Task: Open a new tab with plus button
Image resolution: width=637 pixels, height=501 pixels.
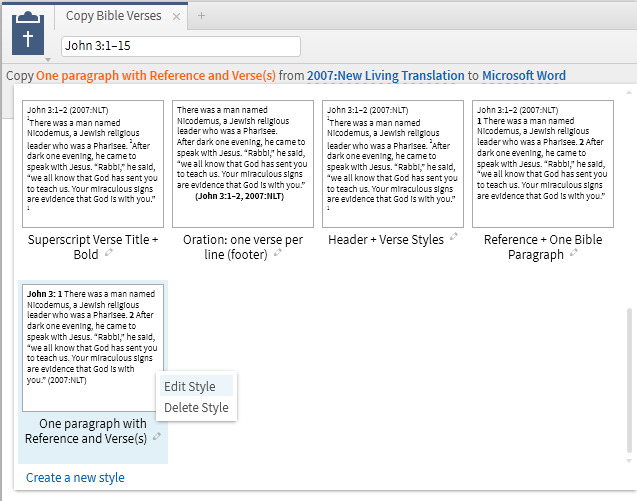Action: click(x=201, y=16)
